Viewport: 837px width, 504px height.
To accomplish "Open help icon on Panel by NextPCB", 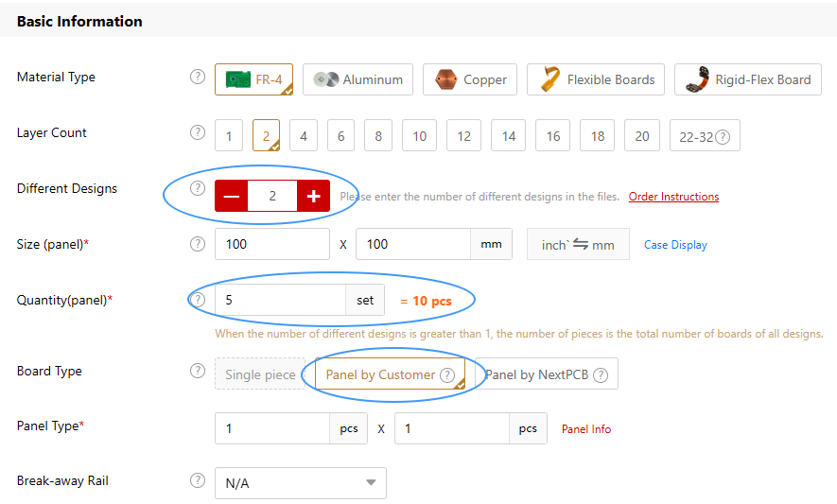I will (600, 374).
